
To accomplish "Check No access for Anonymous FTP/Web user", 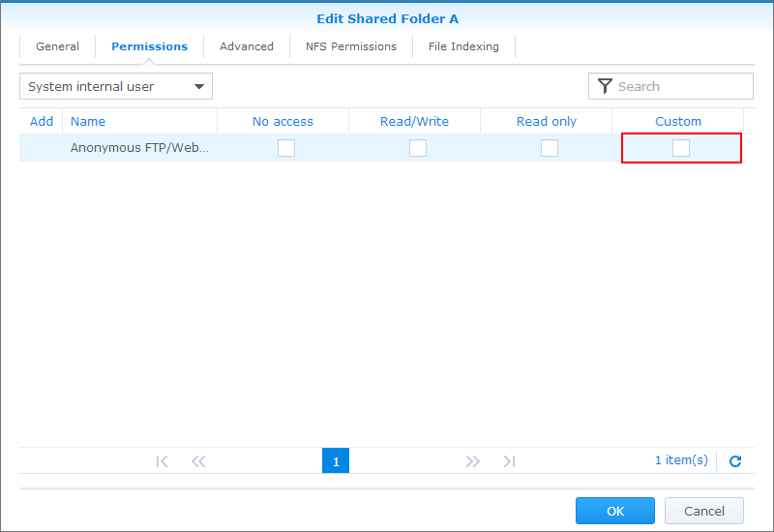I will point(286,148).
